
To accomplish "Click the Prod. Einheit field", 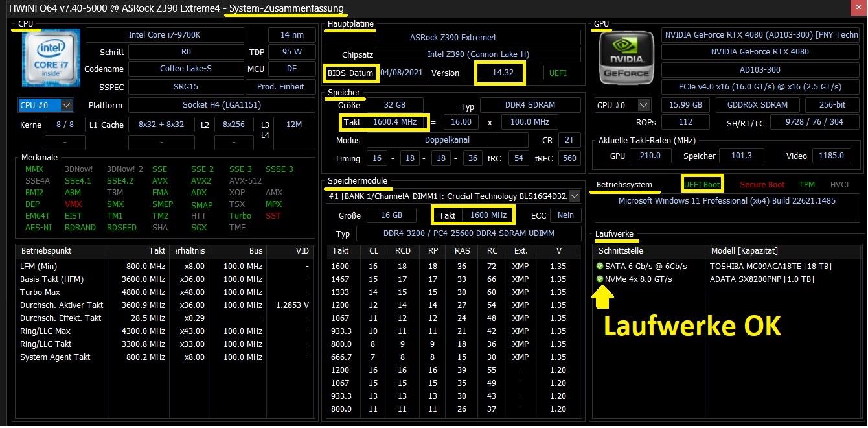I will [280, 86].
